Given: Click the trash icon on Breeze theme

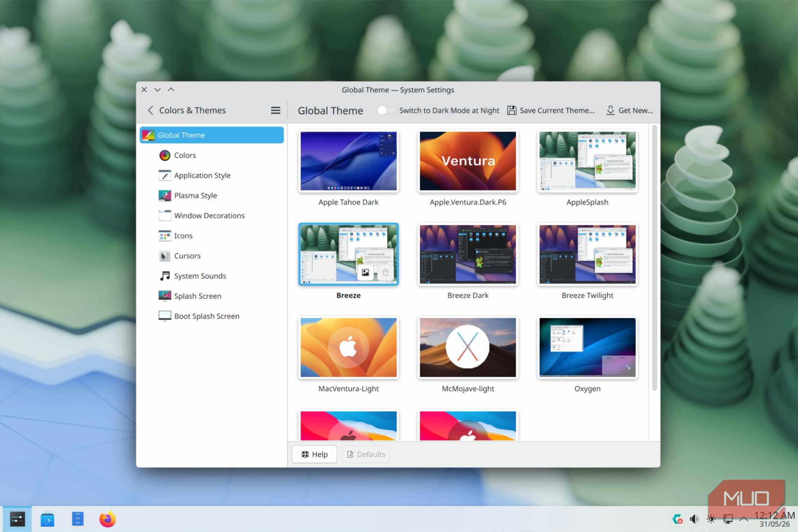Looking at the screenshot, I should (x=385, y=272).
